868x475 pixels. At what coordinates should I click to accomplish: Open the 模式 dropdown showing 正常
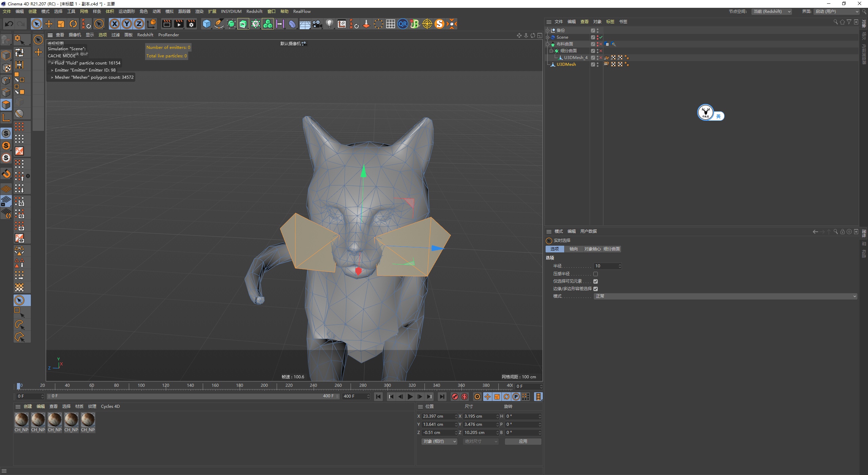click(x=725, y=296)
